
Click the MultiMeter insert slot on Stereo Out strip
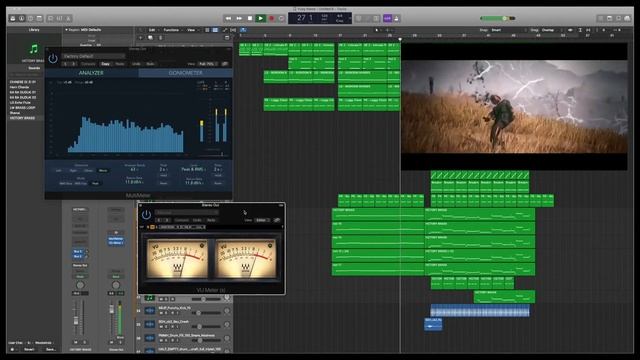[x=116, y=239]
